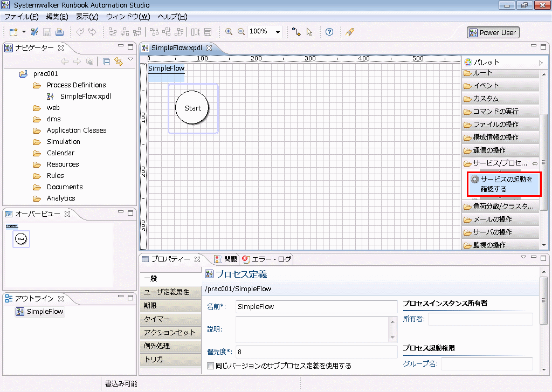
Task: Select the Process Definitions folder
Action: (76, 85)
